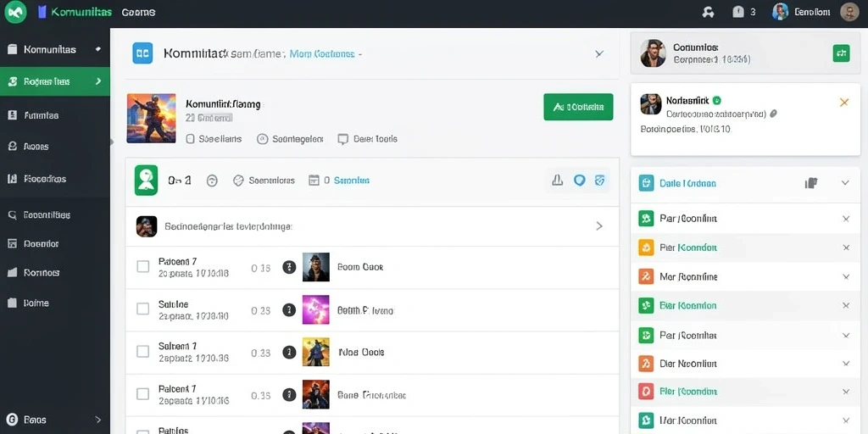Click the green profile icon beside 'On 2'

146,181
